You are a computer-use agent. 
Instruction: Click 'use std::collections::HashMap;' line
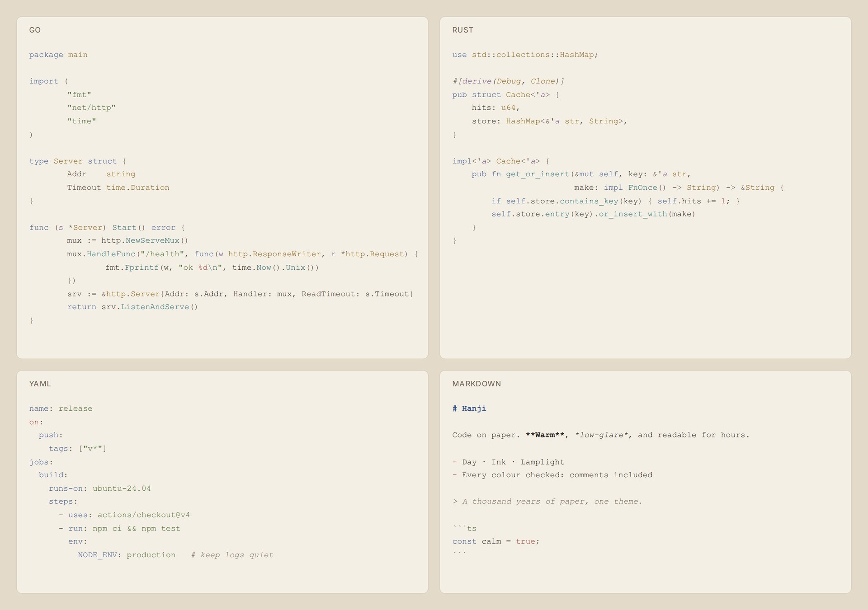[x=525, y=55]
